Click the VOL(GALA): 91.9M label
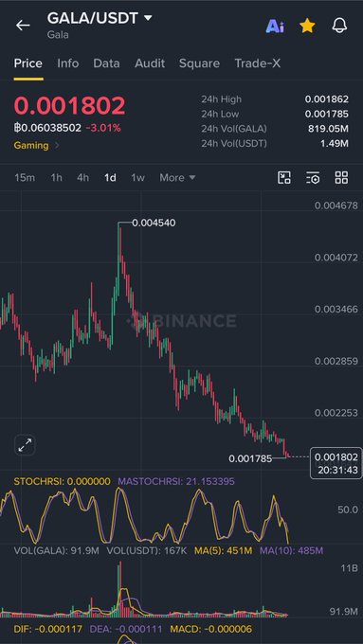 56,551
